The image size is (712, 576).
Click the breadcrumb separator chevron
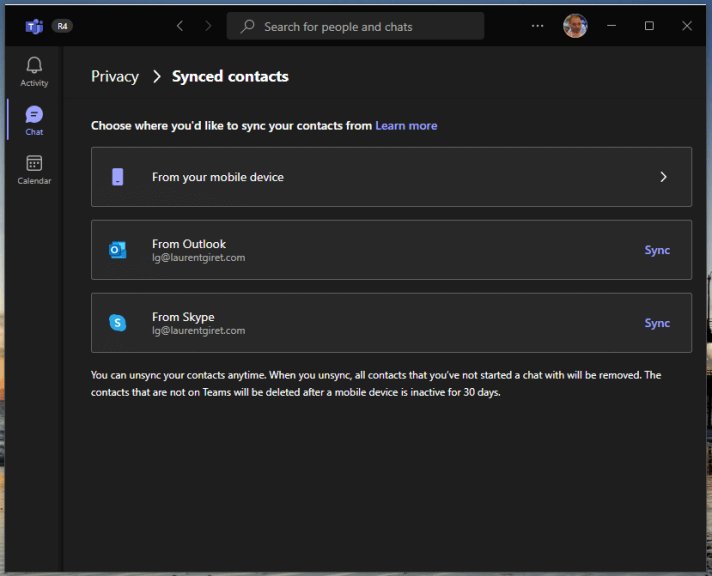pos(157,77)
